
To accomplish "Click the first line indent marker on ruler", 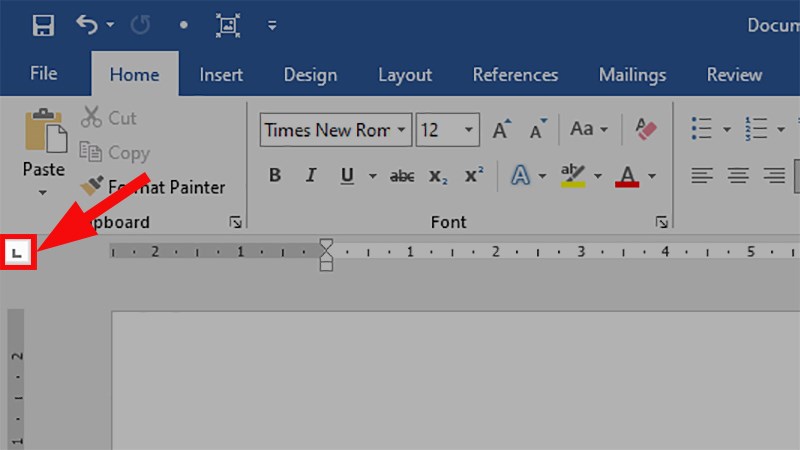I will tap(326, 244).
